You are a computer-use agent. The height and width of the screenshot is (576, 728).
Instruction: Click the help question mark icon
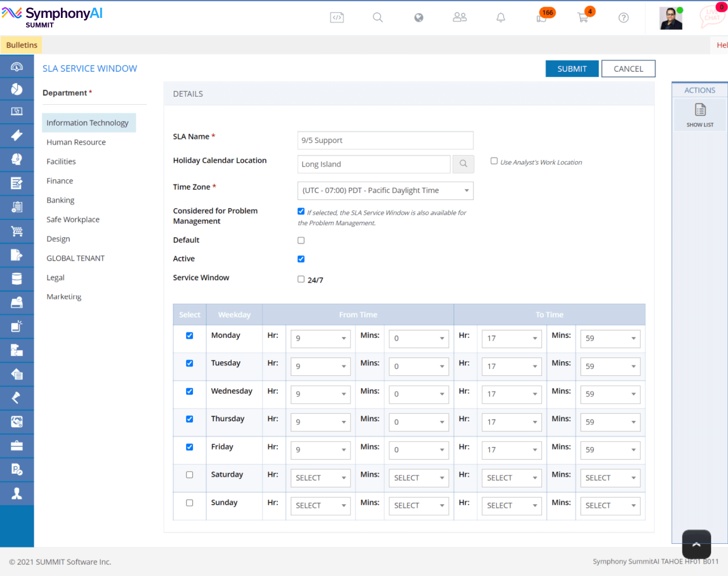click(623, 17)
